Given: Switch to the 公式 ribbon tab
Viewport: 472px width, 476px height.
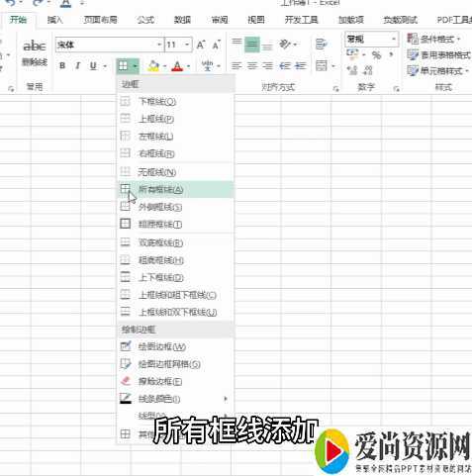Looking at the screenshot, I should 145,20.
